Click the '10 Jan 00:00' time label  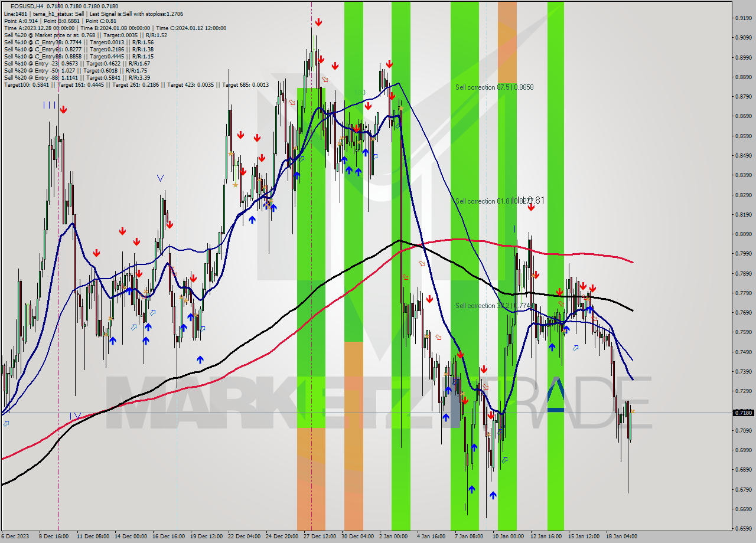508,537
